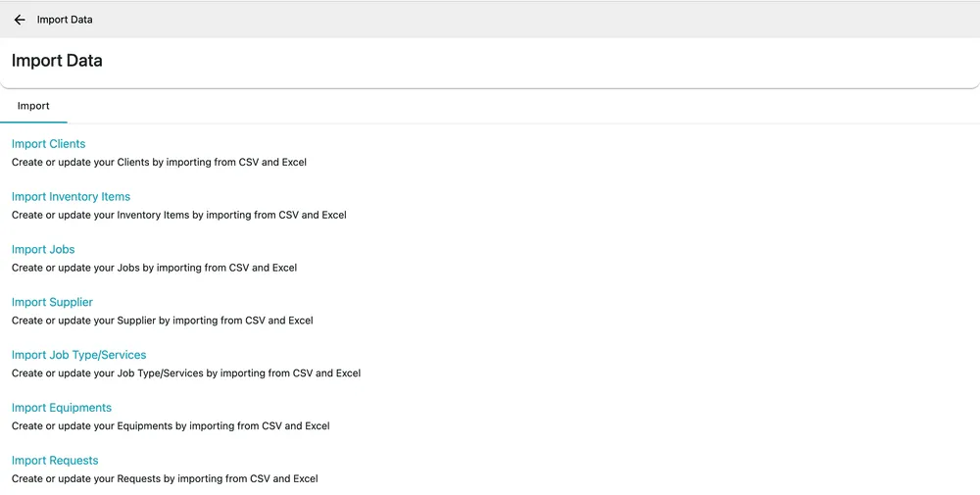Click the large 'Import Data' page heading

57,61
